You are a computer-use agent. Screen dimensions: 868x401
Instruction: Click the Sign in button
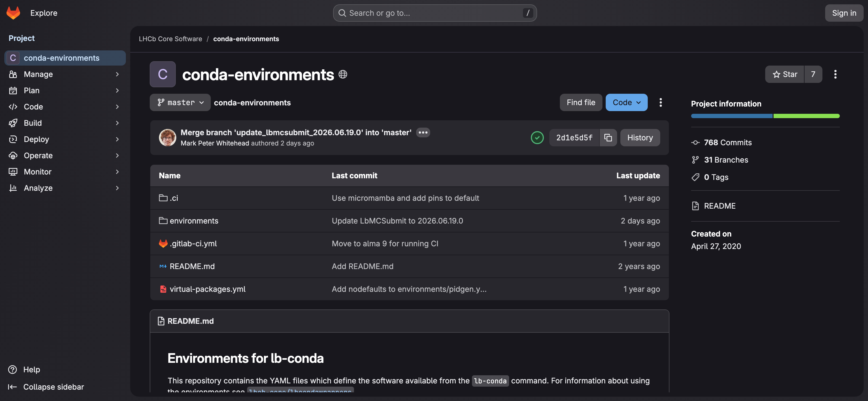pos(844,13)
